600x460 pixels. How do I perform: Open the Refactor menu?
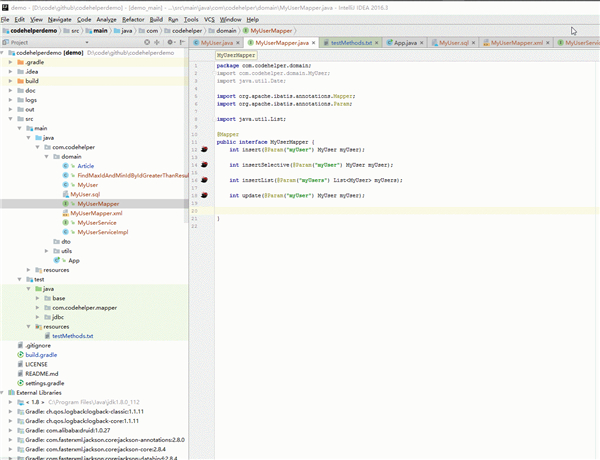(x=132, y=19)
